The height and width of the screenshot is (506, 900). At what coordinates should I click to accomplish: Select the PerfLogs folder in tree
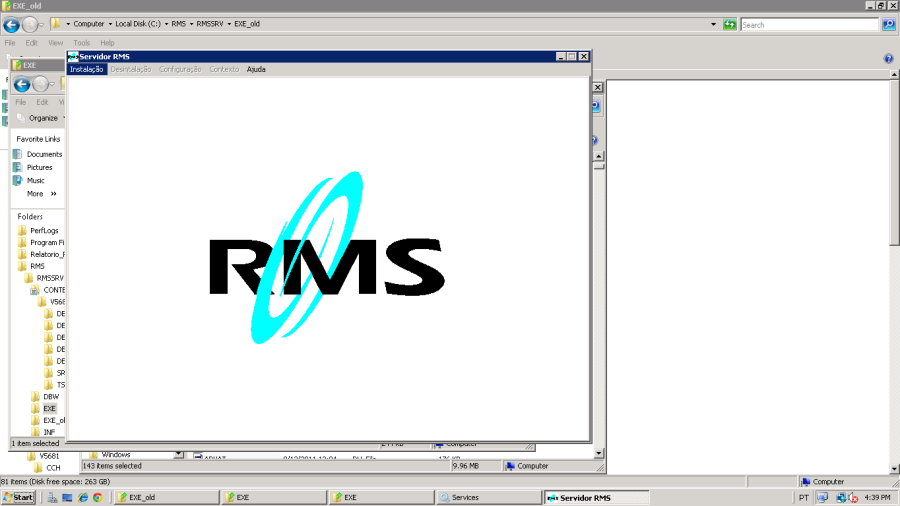click(44, 231)
